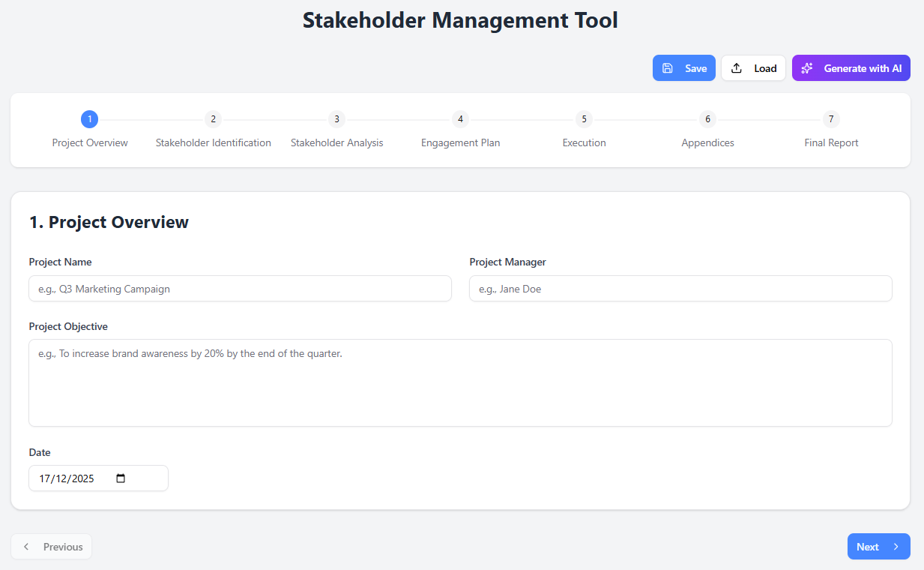Open step 7 Final Report

[831, 119]
